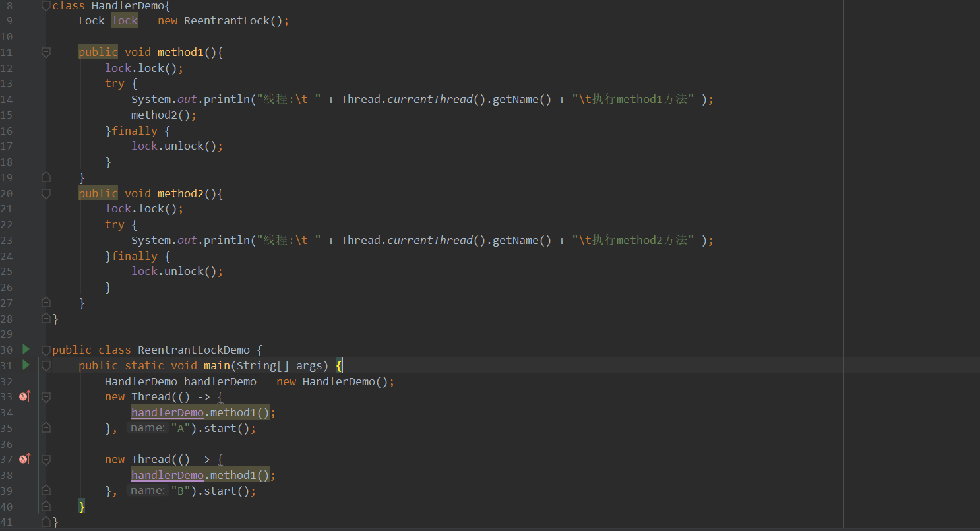The width and height of the screenshot is (980, 531).
Task: Click the fold end marker on line 39
Action: coord(46,491)
